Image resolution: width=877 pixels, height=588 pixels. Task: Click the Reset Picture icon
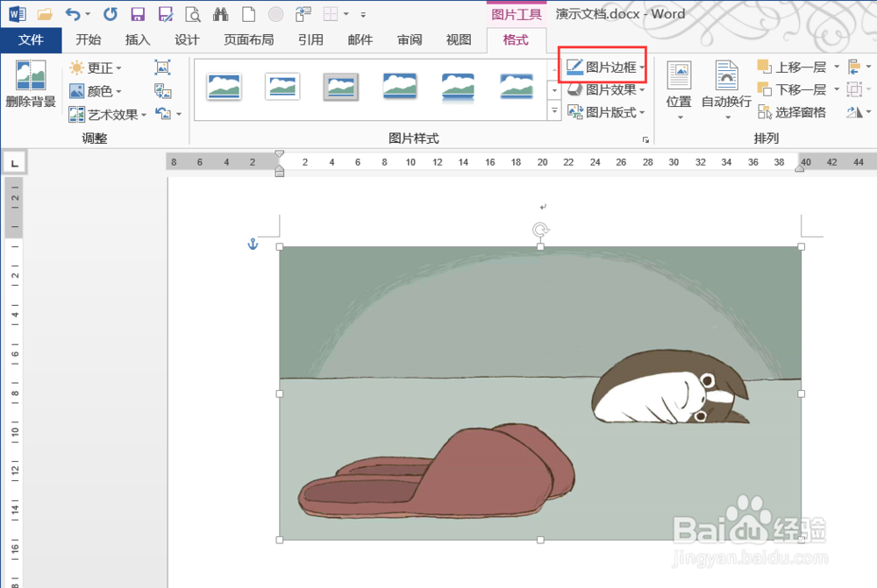163,114
